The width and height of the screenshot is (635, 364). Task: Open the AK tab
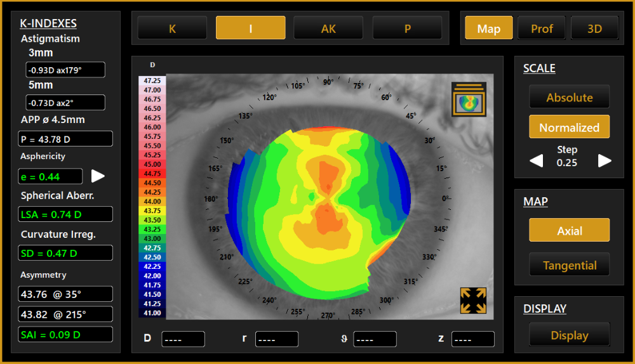point(328,29)
